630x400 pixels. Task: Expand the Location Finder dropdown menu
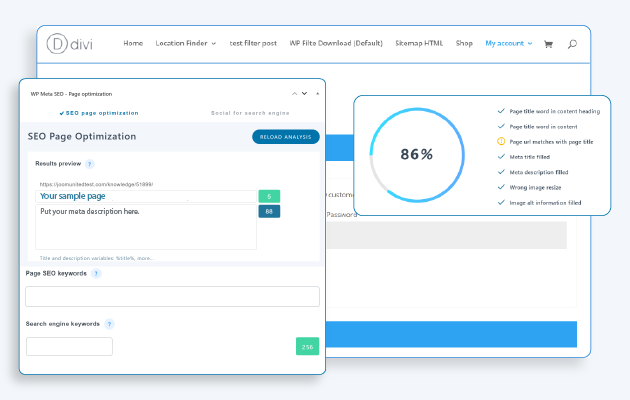tap(186, 44)
